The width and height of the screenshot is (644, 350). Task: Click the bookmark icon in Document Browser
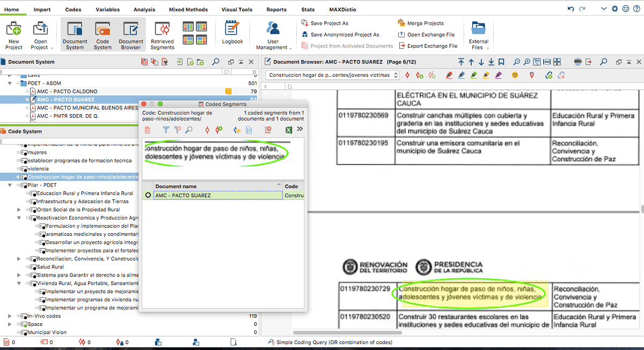pos(501,62)
